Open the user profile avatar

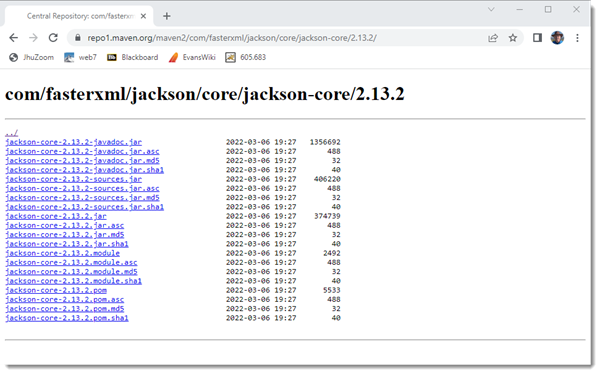(557, 38)
